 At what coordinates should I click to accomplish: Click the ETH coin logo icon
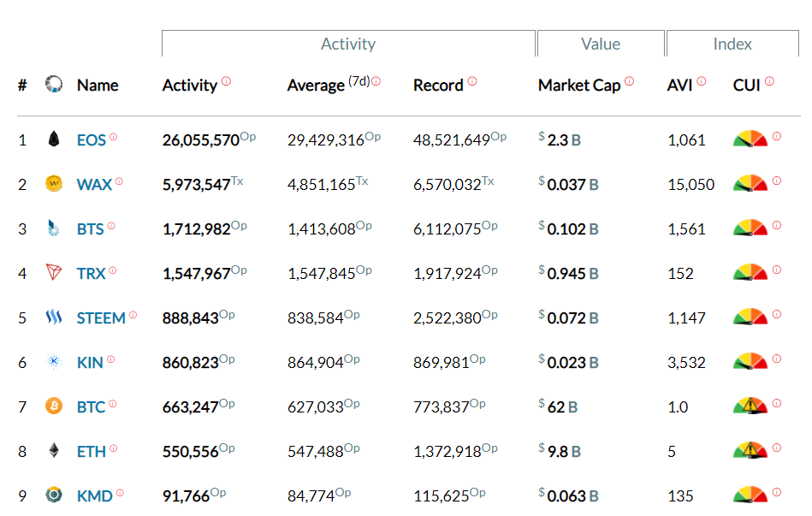click(x=54, y=450)
